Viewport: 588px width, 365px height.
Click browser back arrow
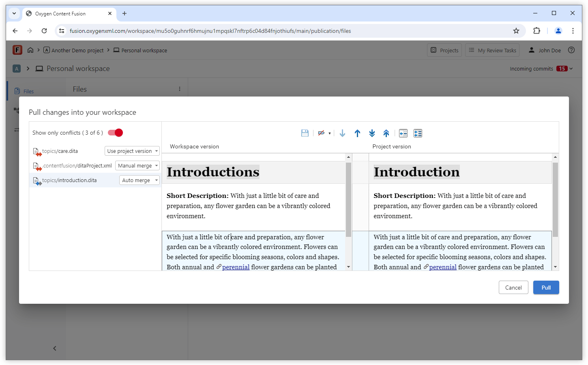pyautogui.click(x=15, y=31)
